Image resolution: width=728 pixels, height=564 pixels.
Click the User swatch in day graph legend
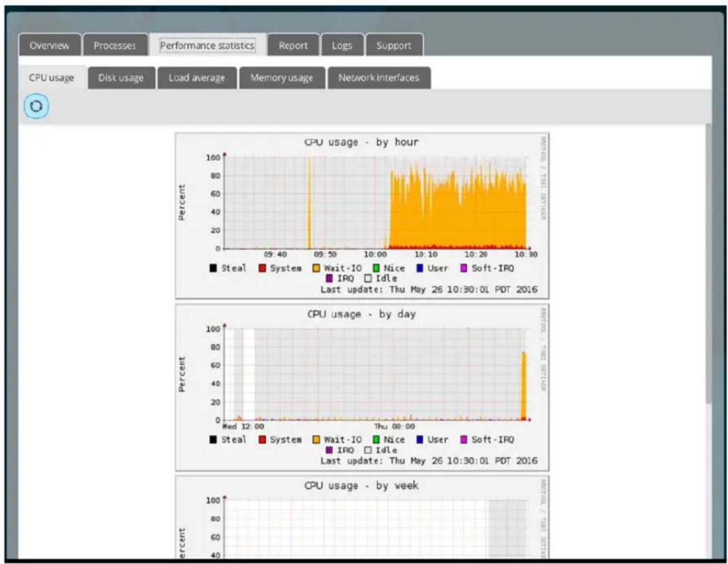(x=420, y=440)
